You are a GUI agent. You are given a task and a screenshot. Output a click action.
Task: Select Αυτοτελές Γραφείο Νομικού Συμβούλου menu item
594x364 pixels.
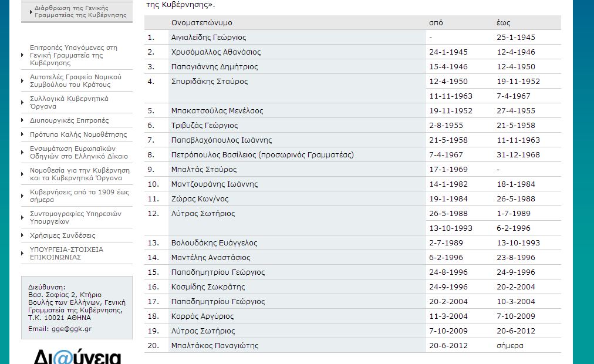coord(75,81)
